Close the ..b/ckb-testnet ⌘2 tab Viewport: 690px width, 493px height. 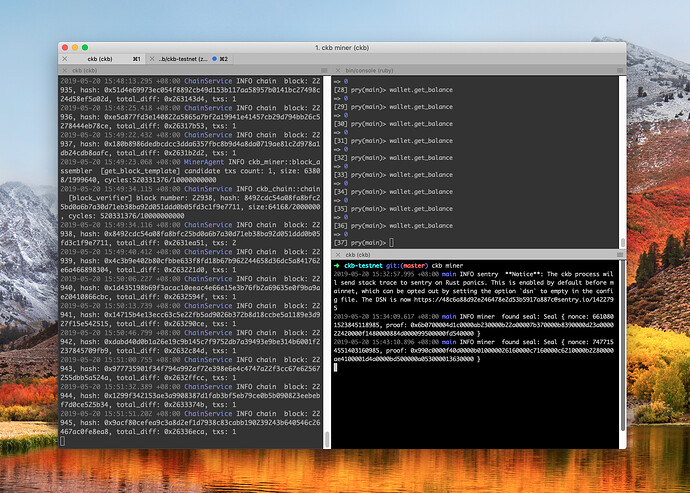coord(152,59)
